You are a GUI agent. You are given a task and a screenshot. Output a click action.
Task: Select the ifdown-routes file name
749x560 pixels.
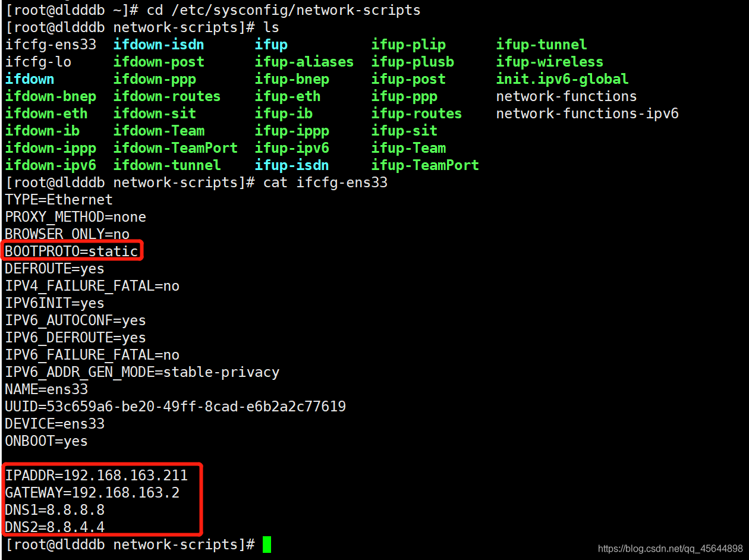(167, 96)
